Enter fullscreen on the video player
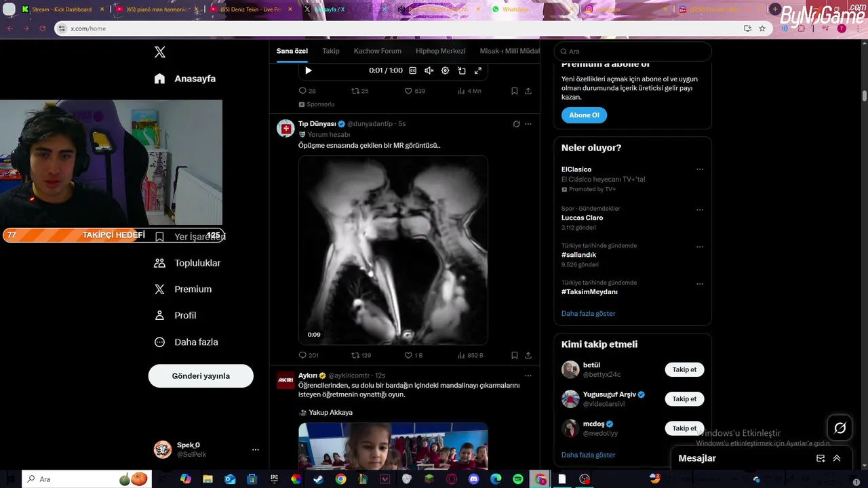The height and width of the screenshot is (488, 868). [x=478, y=70]
